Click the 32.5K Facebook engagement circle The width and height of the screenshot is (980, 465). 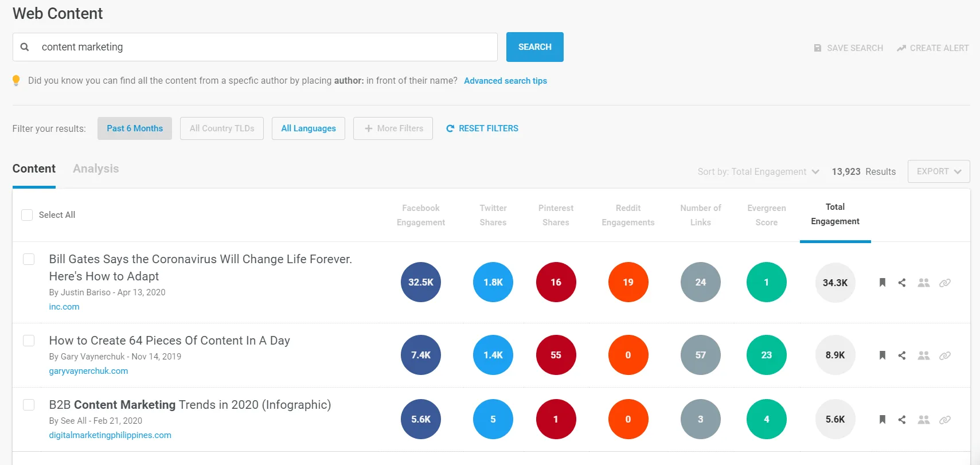(x=421, y=282)
